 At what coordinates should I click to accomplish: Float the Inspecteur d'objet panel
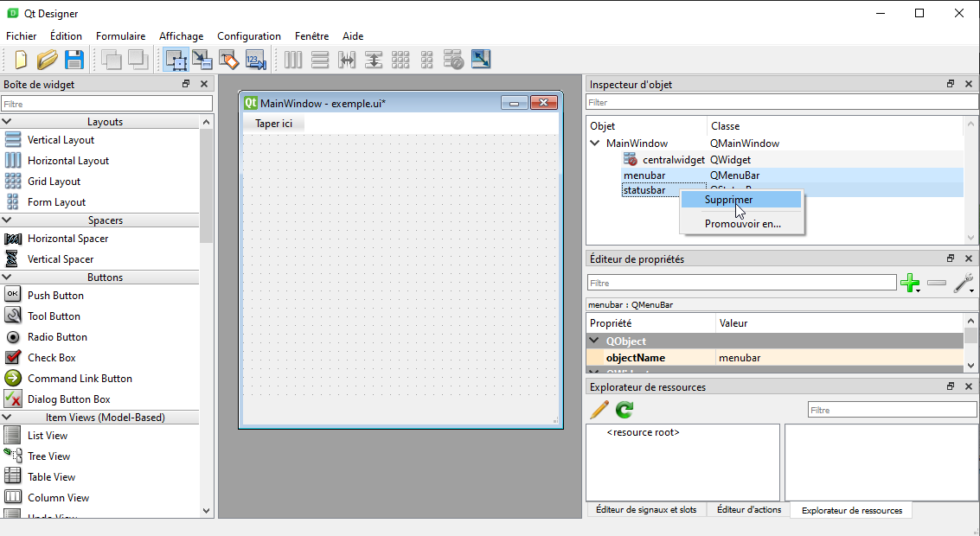tap(951, 84)
